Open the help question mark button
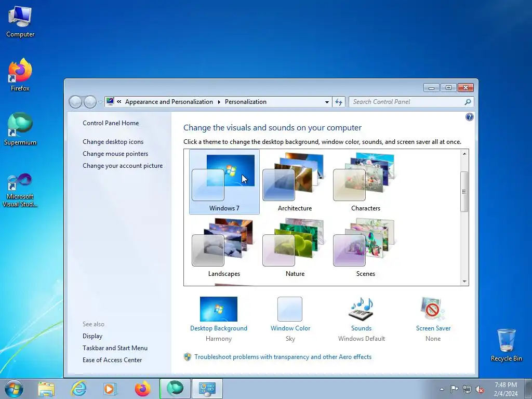 coord(469,117)
